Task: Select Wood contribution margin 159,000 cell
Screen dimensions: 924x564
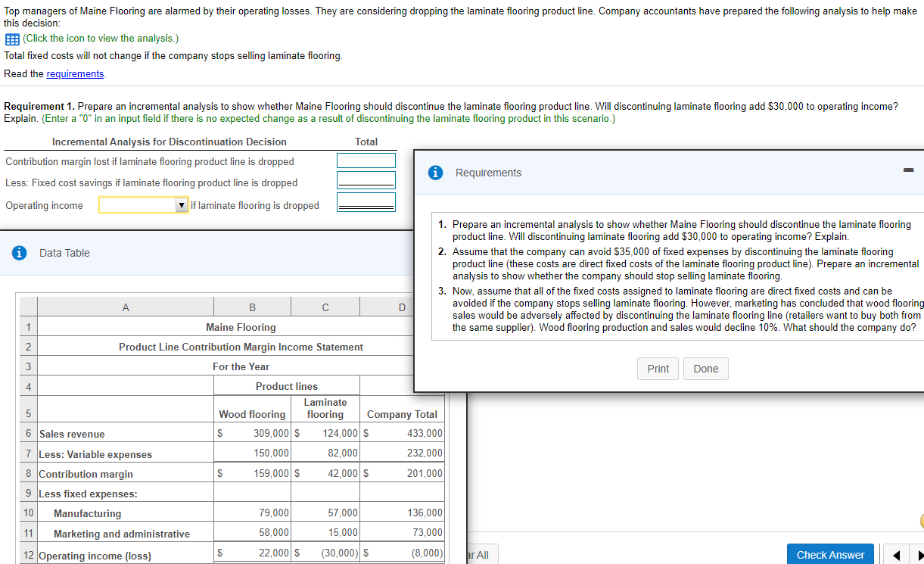Action: coord(252,474)
